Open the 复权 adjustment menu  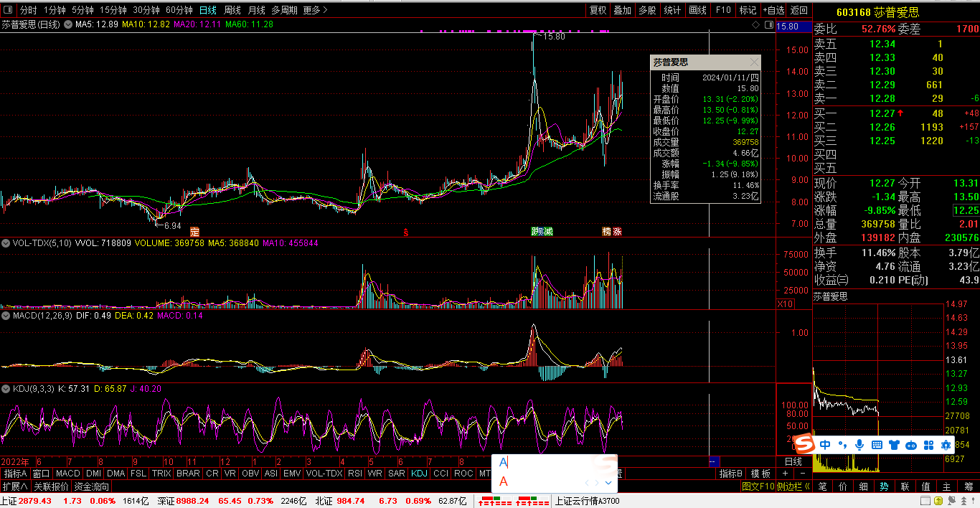pos(598,10)
